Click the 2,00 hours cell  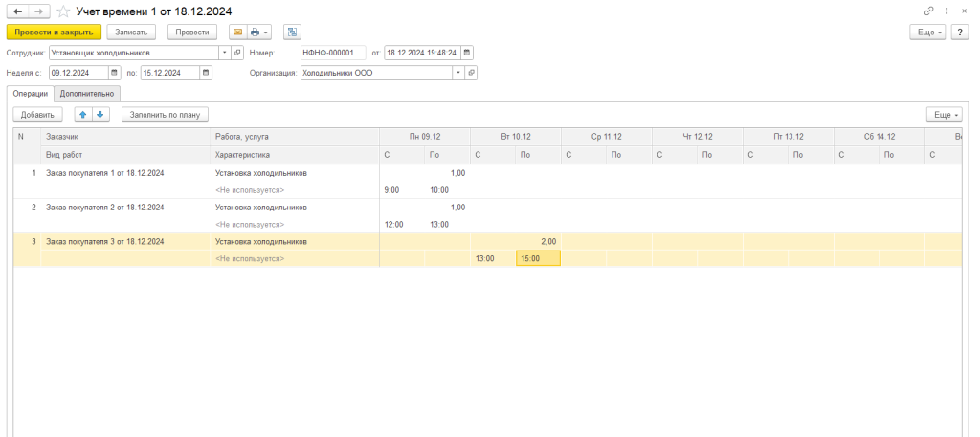click(516, 241)
